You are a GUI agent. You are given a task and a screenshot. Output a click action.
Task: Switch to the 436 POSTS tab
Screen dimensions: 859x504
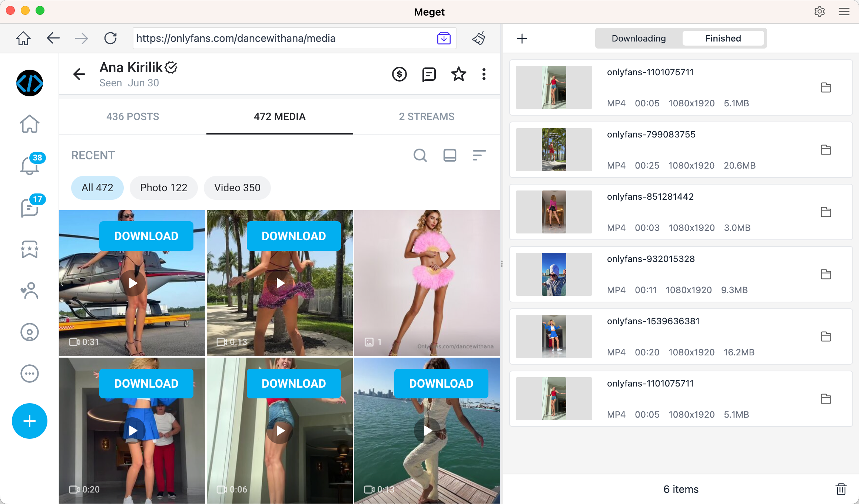click(133, 116)
